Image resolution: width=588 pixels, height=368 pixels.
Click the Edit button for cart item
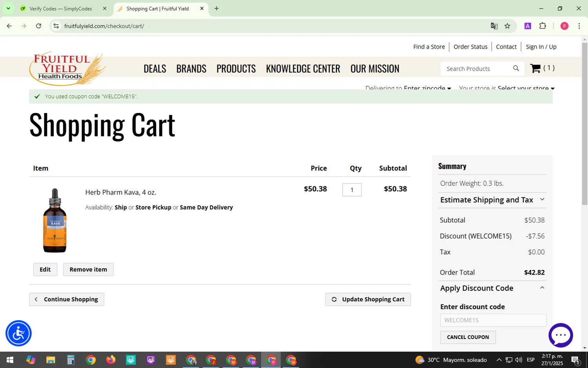click(x=45, y=270)
